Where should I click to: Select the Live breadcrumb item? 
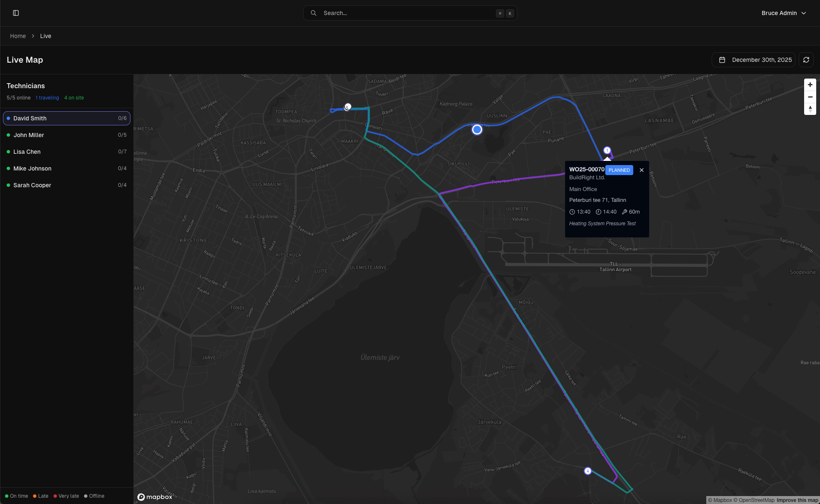point(46,36)
